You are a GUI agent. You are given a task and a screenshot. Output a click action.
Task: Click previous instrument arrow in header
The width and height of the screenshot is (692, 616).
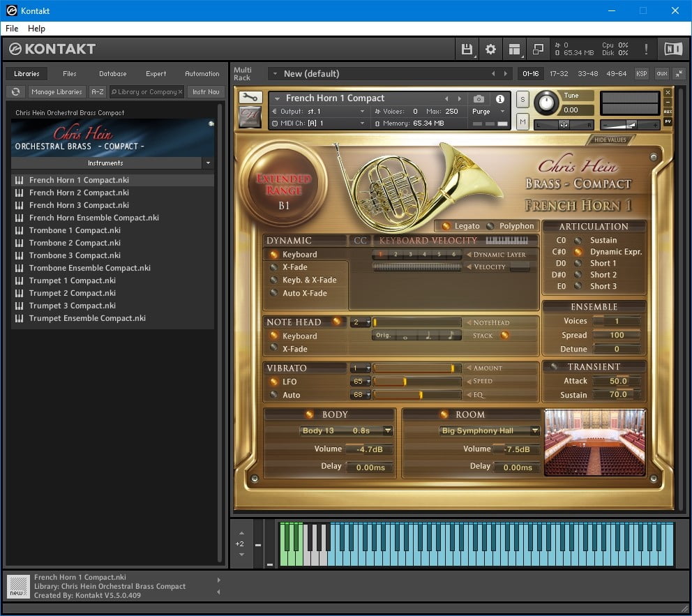coord(446,98)
